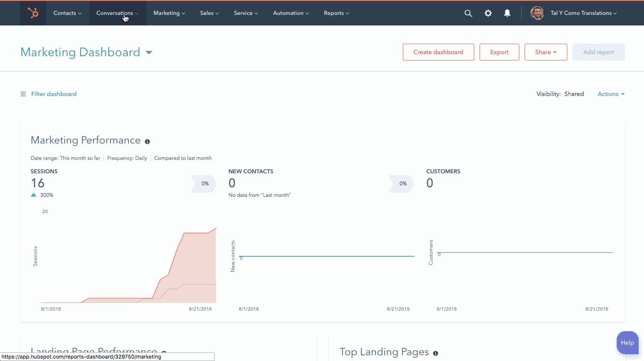This screenshot has height=361, width=644.
Task: Open the notifications bell
Action: point(507,13)
